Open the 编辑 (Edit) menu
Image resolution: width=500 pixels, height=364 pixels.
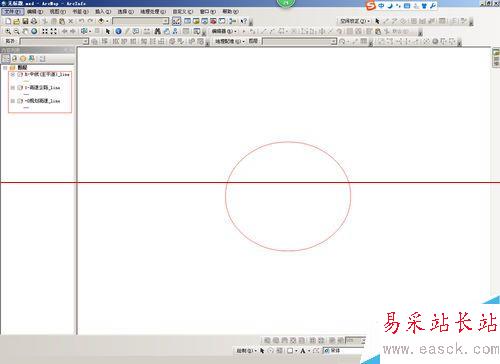pos(35,12)
